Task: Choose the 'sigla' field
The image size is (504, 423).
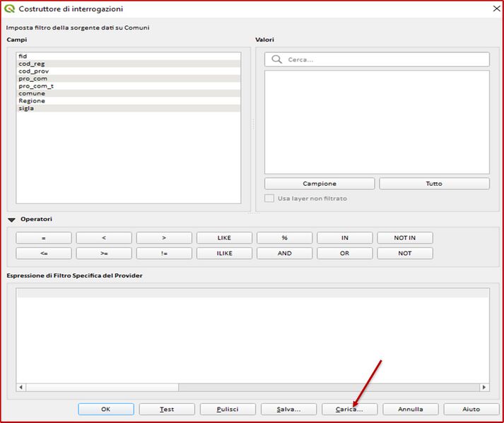Action: tap(26, 108)
